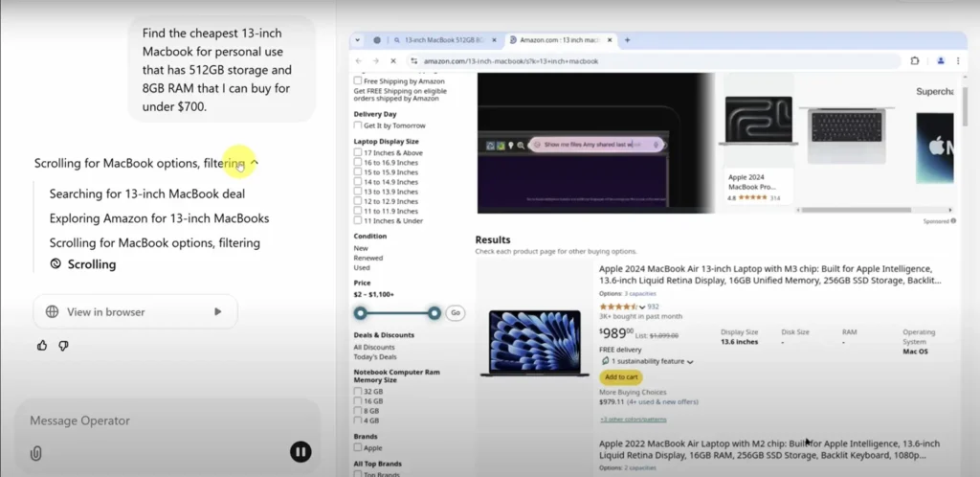
Task: Open sponsored Apple 2024 MacBook Pro card
Action: pyautogui.click(x=759, y=148)
